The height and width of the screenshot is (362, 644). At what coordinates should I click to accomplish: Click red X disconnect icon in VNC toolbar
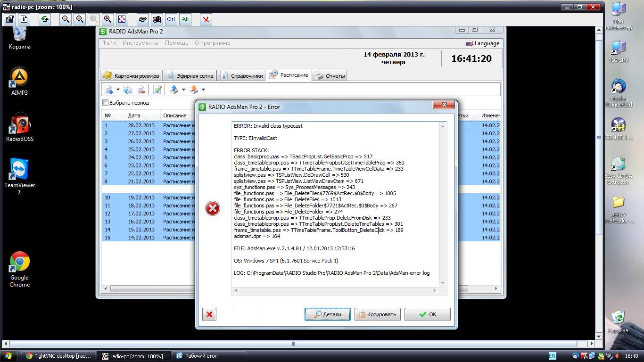(x=206, y=19)
